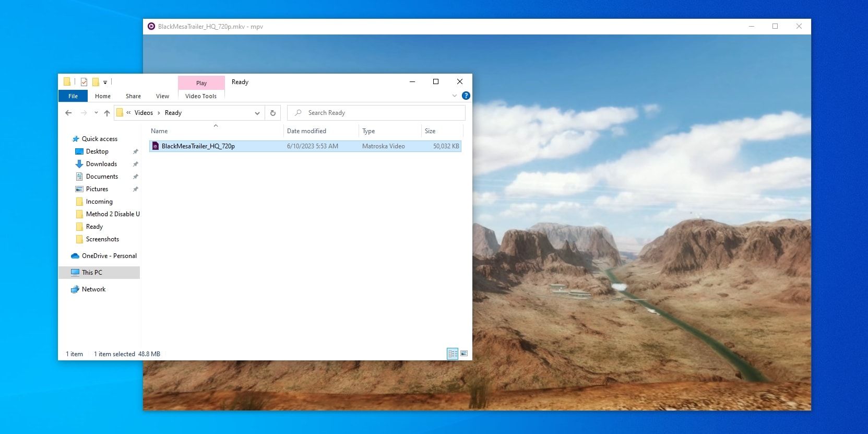
Task: Select Network in navigation pane
Action: 93,289
